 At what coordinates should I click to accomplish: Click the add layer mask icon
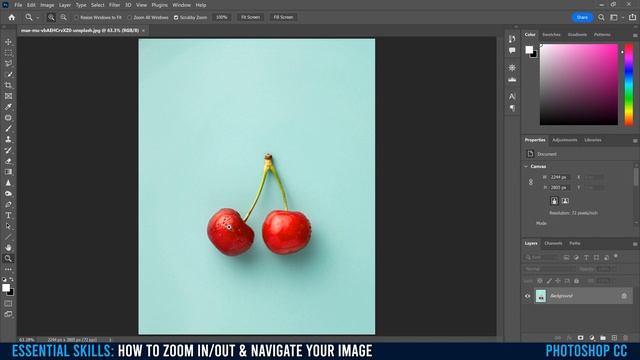click(x=580, y=338)
